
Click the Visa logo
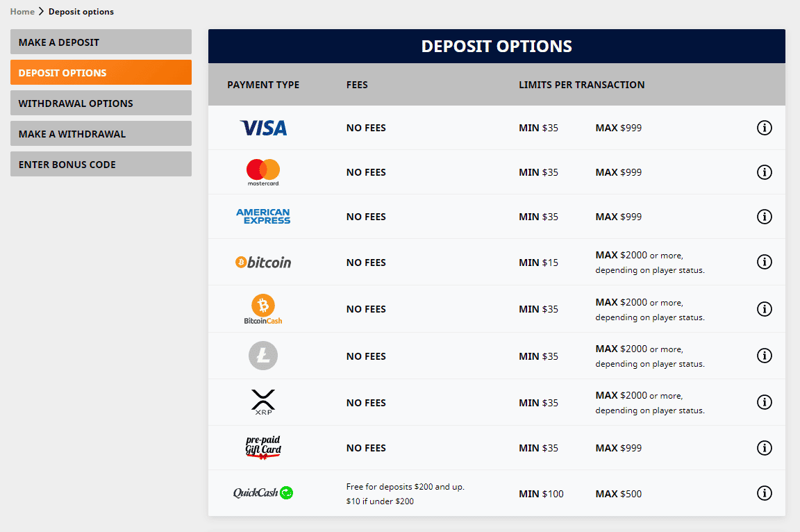[x=263, y=128]
